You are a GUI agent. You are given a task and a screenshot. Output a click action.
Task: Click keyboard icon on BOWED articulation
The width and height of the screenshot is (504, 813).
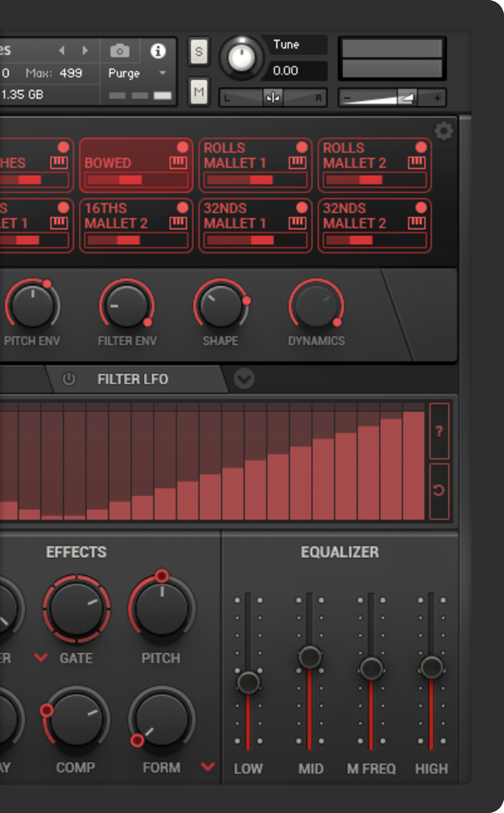point(178,163)
